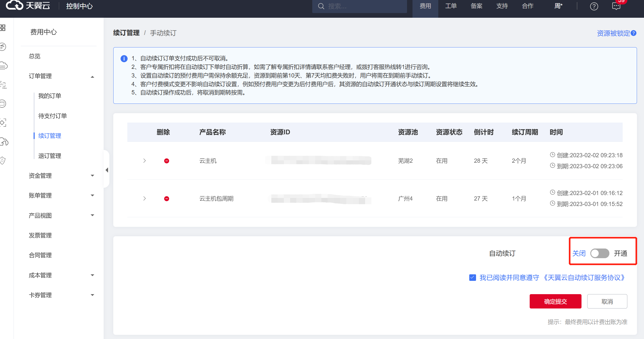Open the 天翼云自动续订服务协议 link
644x339 pixels.
pos(584,277)
